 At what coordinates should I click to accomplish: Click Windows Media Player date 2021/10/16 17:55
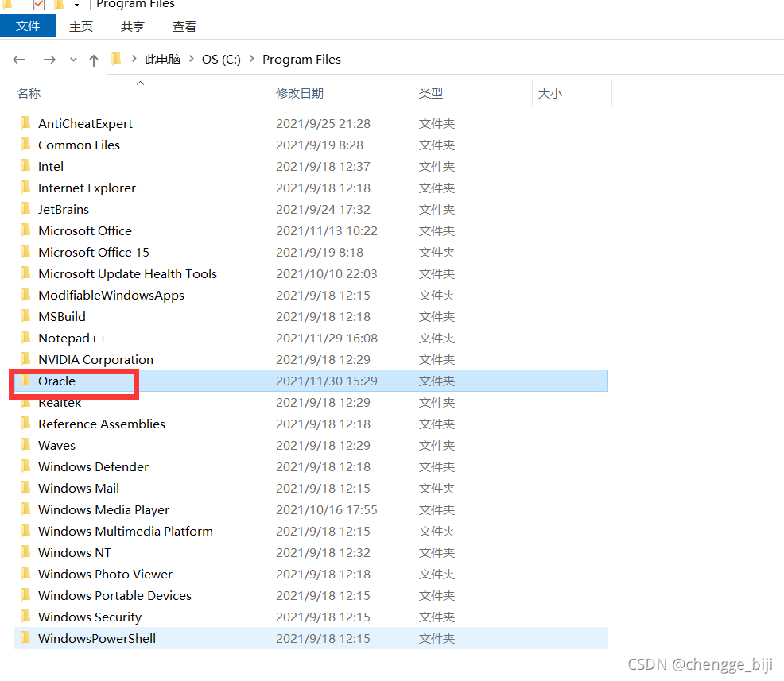click(327, 509)
